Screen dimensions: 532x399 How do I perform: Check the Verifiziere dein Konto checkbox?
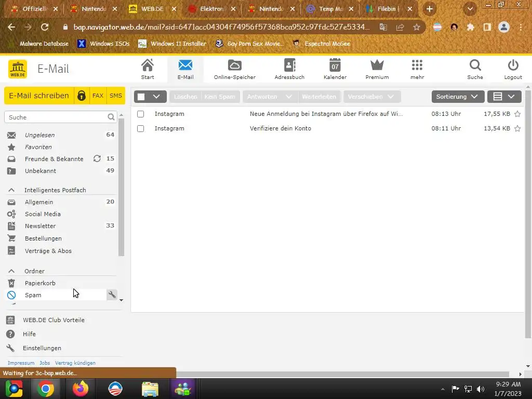(140, 129)
